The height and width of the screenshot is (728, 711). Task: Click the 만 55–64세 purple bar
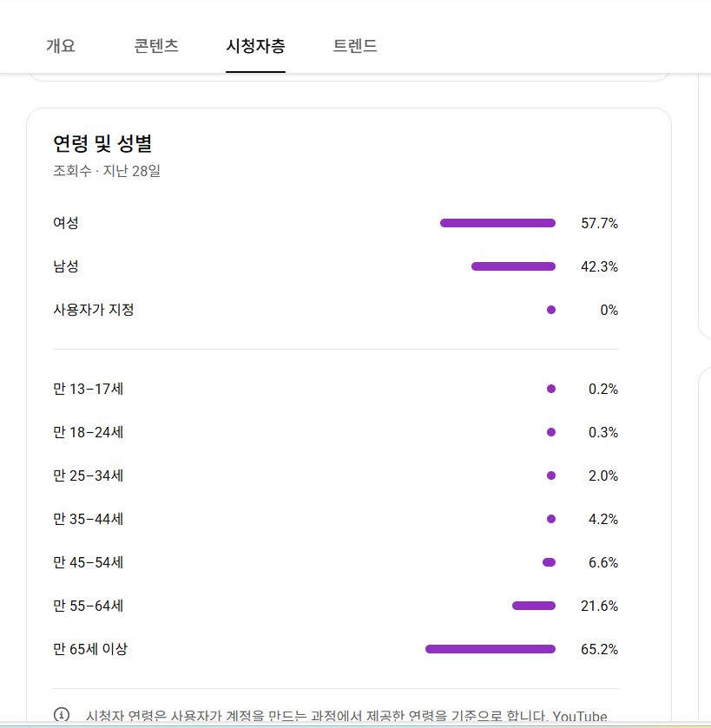(x=534, y=606)
